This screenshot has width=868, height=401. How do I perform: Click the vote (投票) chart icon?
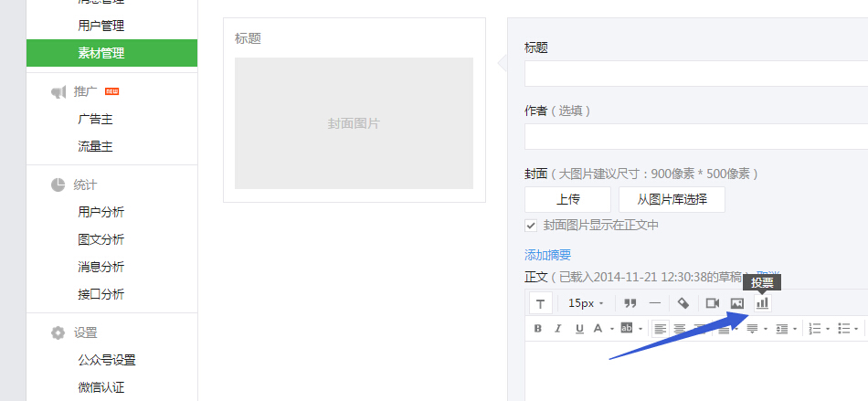[762, 302]
